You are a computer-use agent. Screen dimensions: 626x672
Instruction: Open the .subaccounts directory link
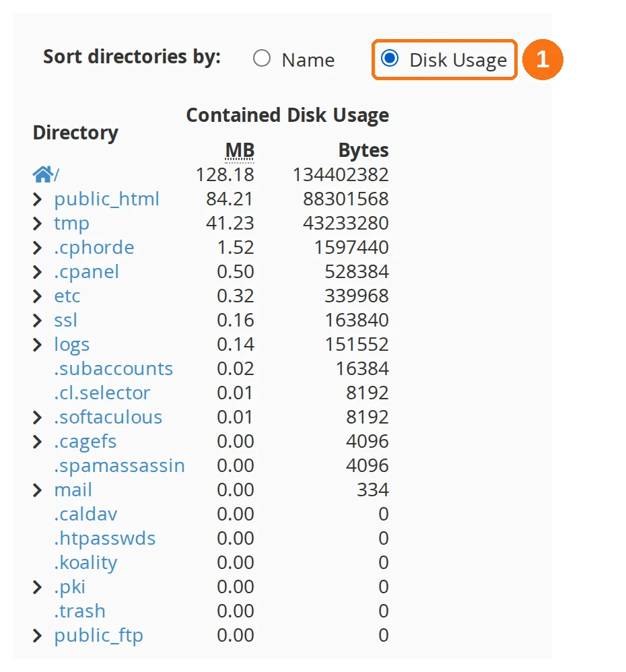coord(114,368)
